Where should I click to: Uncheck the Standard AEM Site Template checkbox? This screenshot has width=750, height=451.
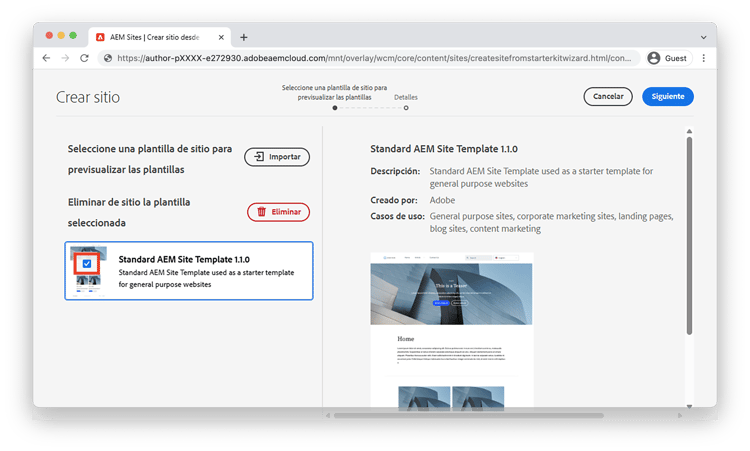coord(87,264)
